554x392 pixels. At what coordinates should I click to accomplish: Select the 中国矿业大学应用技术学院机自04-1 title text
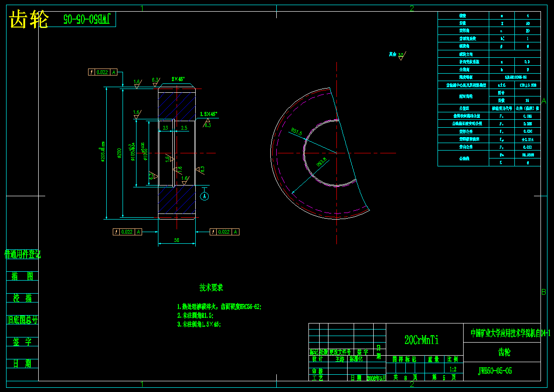click(x=510, y=333)
